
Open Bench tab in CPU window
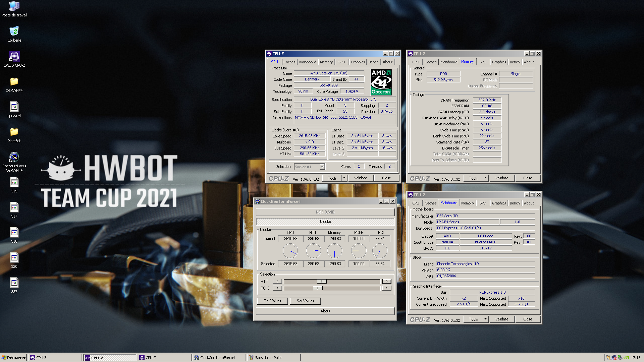(x=373, y=62)
